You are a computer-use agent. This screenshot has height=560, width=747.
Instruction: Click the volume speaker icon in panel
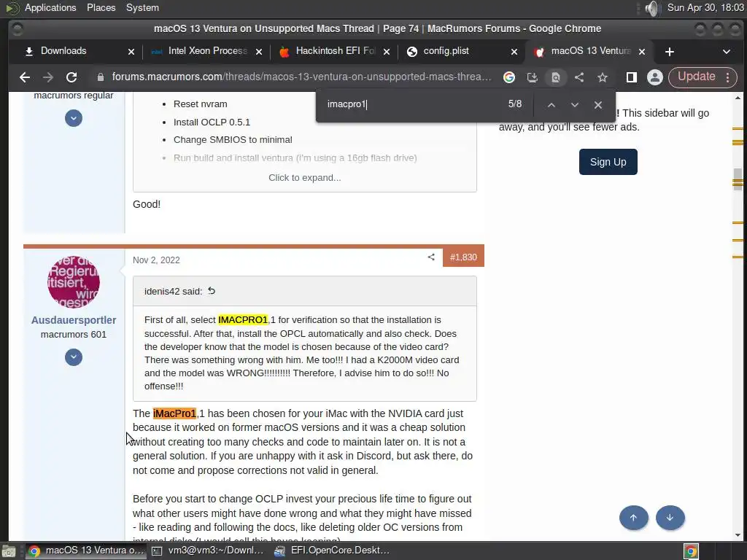(651, 8)
